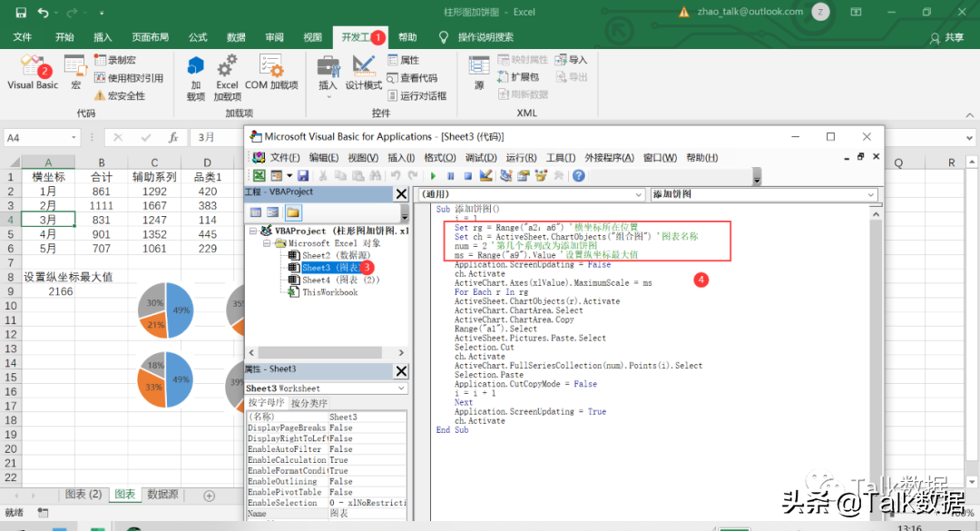Click XML 导入 import button
The image size is (980, 531).
pos(572,60)
